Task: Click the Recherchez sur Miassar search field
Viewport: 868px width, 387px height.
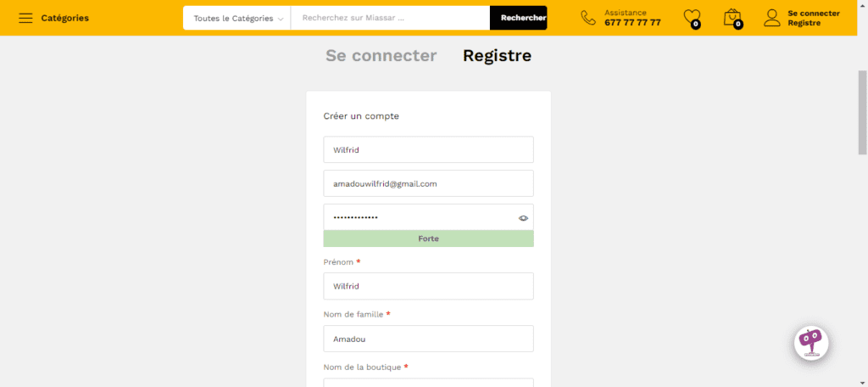Action: [x=390, y=18]
